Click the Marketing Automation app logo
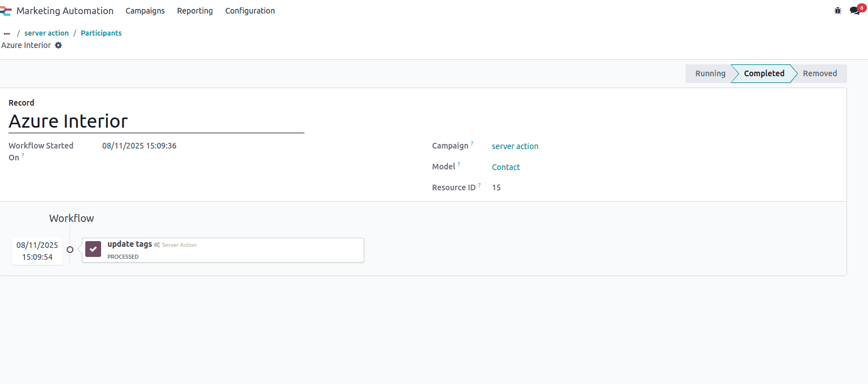 [6, 11]
